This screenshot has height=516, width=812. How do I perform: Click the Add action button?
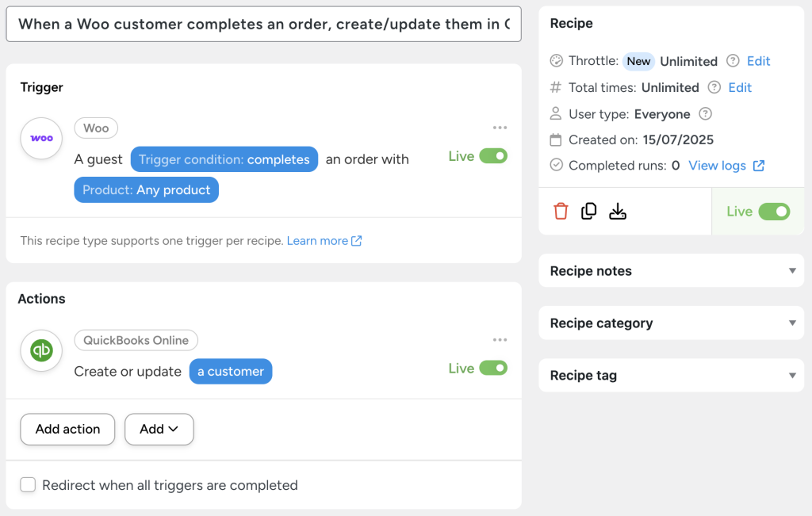(x=67, y=429)
